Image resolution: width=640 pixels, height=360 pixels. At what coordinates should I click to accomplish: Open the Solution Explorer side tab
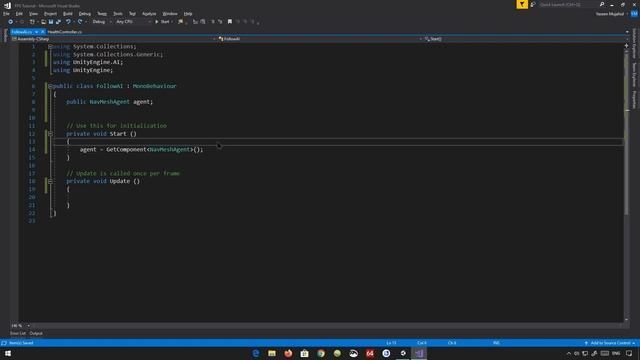coord(634,43)
